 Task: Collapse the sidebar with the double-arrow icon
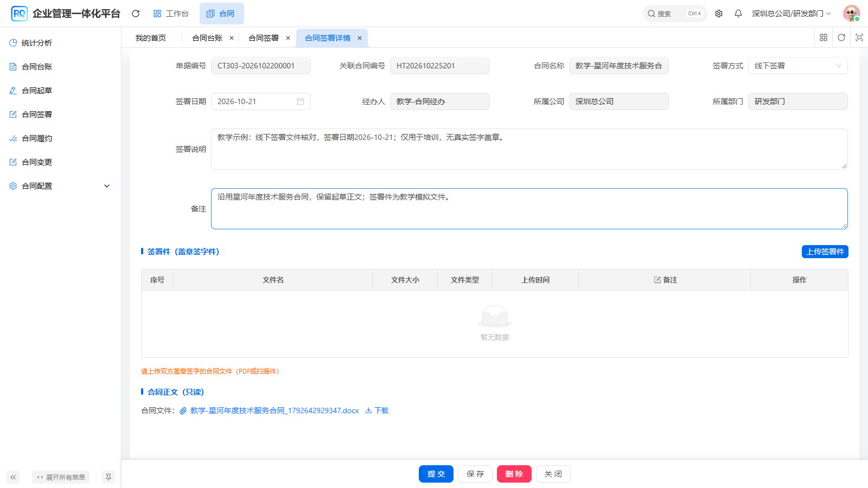[13, 477]
